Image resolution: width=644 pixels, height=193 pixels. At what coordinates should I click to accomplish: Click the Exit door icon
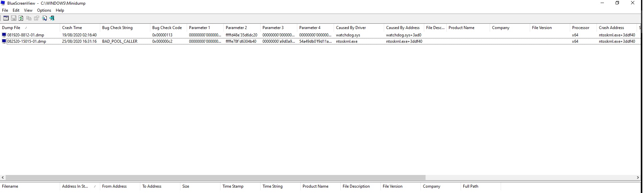click(x=52, y=18)
